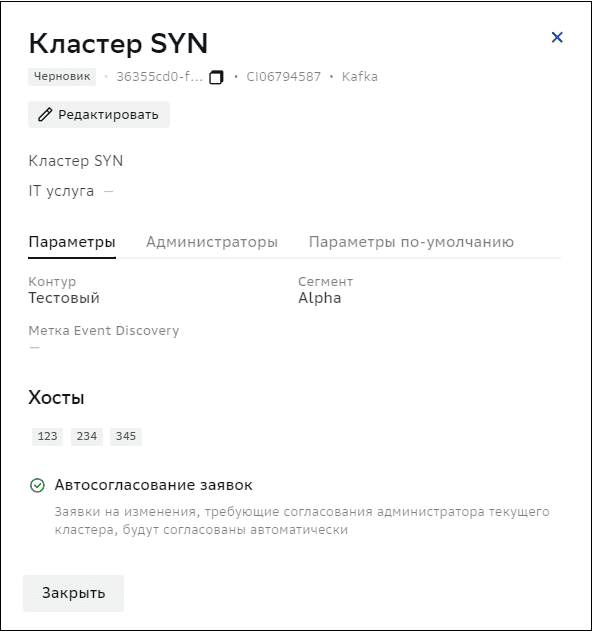592x632 pixels.
Task: Click the pencil icon on Редактировать
Action: pos(45,115)
